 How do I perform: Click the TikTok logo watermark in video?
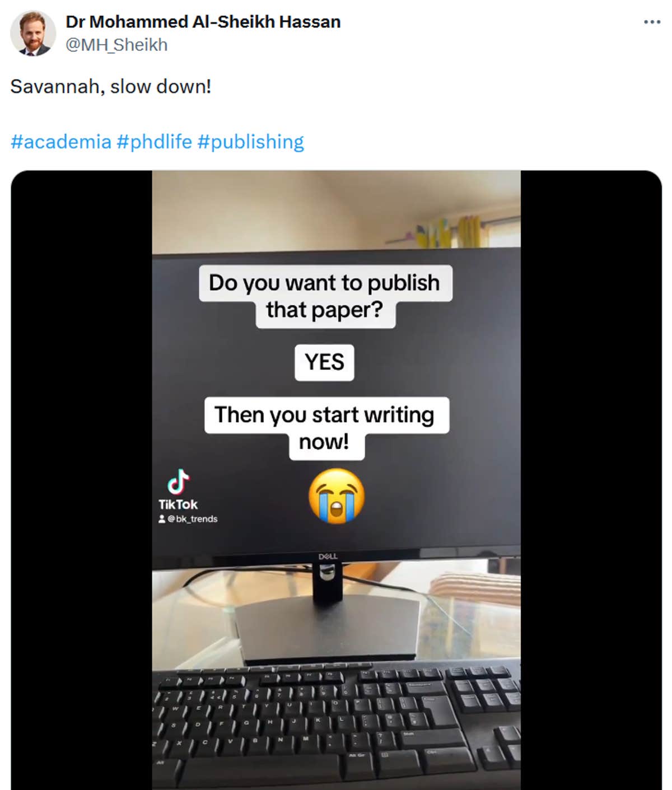tap(178, 489)
